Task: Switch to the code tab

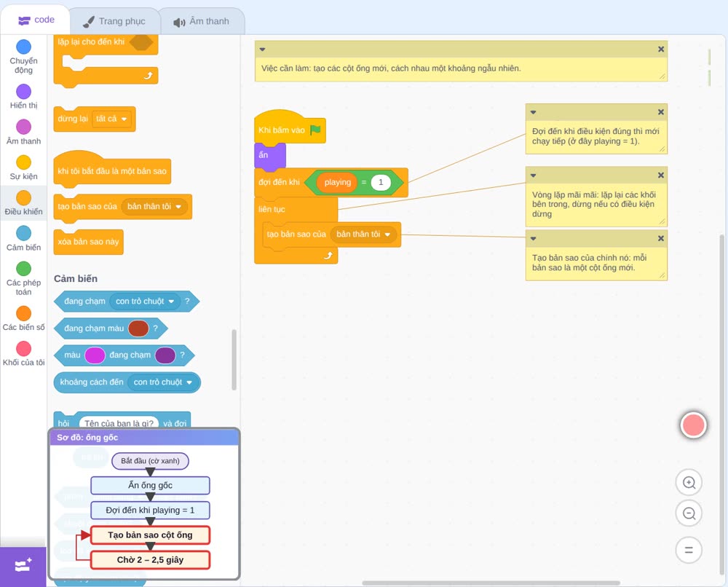Action: tap(36, 20)
